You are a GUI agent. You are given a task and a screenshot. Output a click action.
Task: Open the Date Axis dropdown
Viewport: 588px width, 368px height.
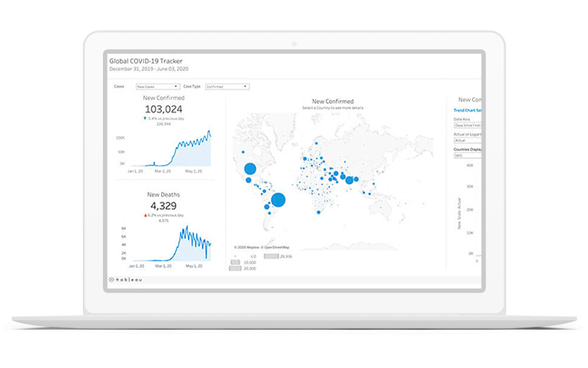click(468, 125)
